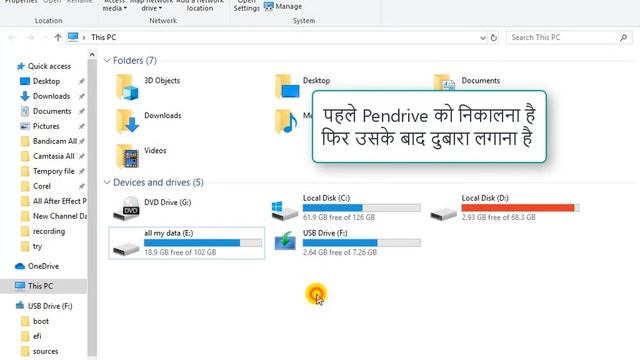Click Manage in the System group
This screenshot has width=640, height=360.
pos(283,7)
